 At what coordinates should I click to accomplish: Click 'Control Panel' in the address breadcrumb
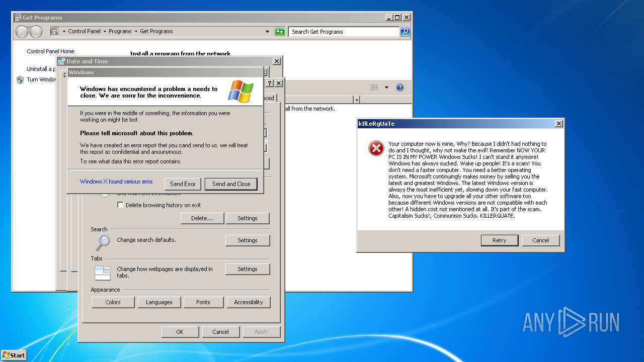coord(84,31)
